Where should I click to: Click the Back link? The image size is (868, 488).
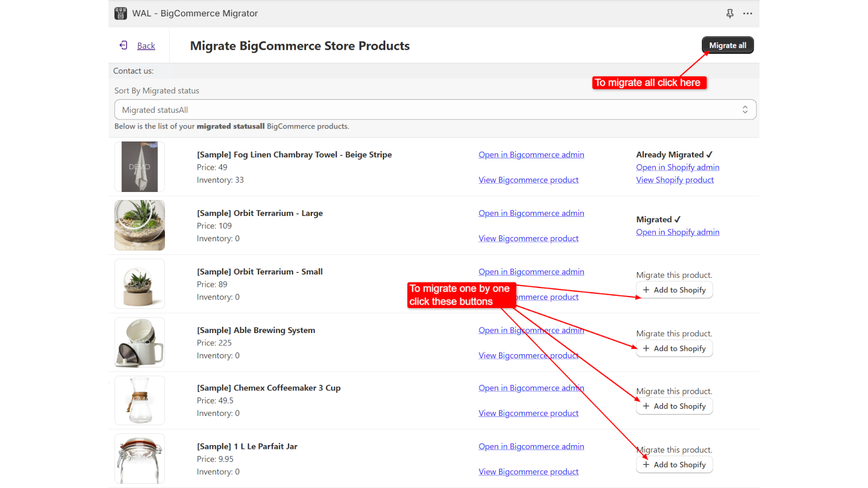(145, 46)
